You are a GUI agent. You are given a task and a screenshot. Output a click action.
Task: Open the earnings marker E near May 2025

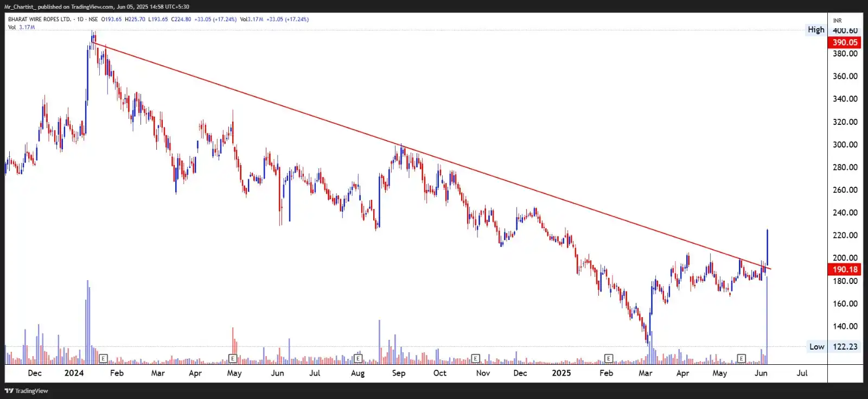tap(741, 358)
